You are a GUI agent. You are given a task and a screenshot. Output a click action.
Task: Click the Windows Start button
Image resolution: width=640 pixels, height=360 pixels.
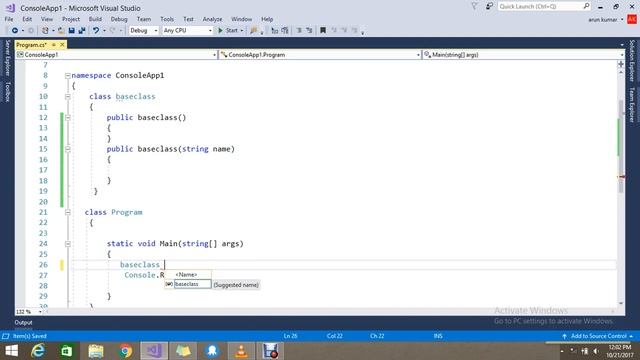click(11, 351)
